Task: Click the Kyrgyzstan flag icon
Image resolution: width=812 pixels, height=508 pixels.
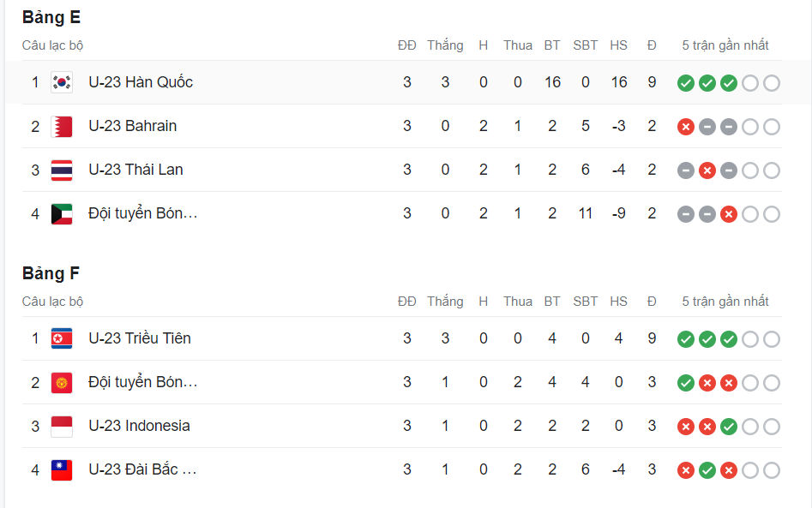Action: click(62, 382)
